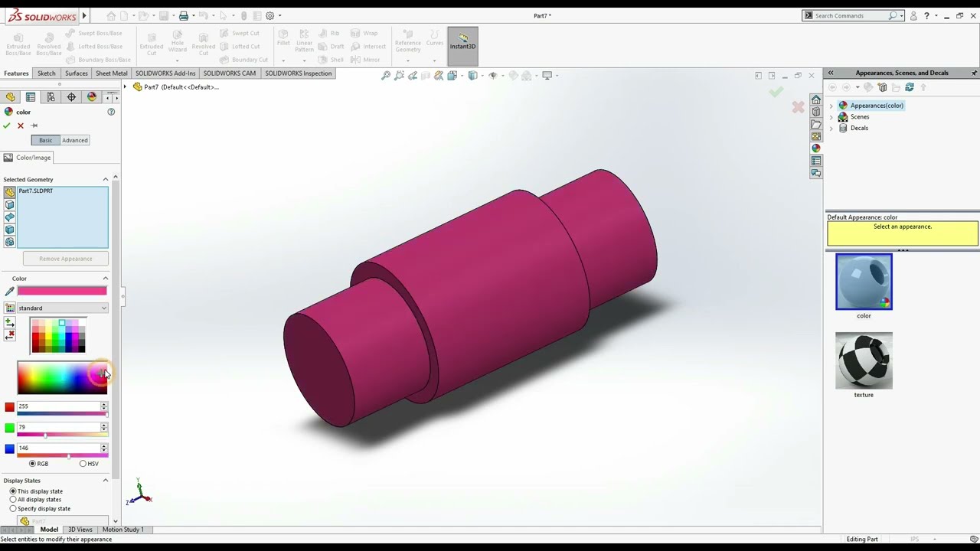Expand the Part7 flyout feature tree
The height and width of the screenshot is (551, 980).
point(126,86)
